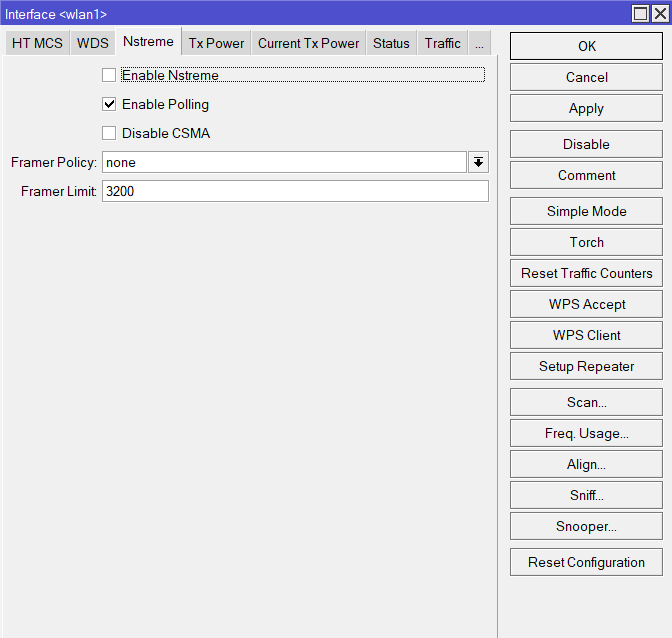Open the Framer Policy dropdown arrow
This screenshot has width=672, height=638.
pyautogui.click(x=478, y=162)
